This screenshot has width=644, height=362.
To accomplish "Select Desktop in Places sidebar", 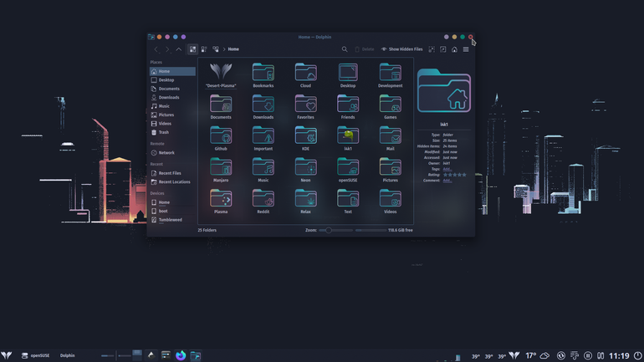I will 172,80.
